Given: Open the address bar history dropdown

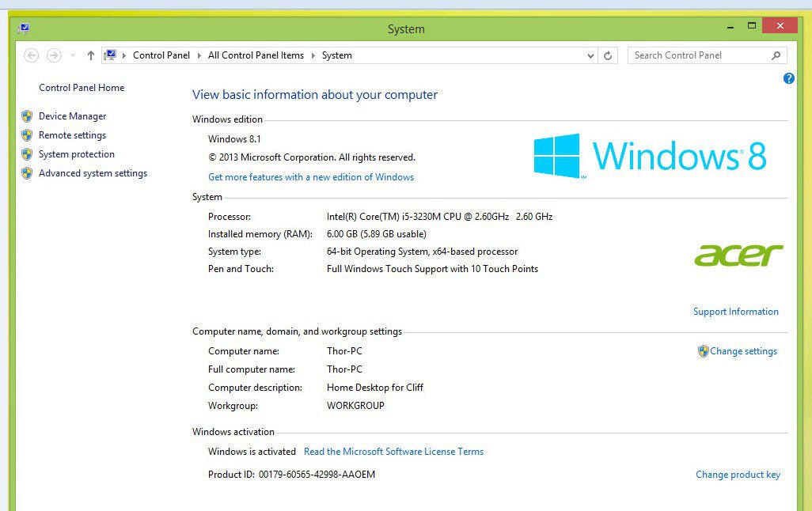Looking at the screenshot, I should click(x=590, y=56).
